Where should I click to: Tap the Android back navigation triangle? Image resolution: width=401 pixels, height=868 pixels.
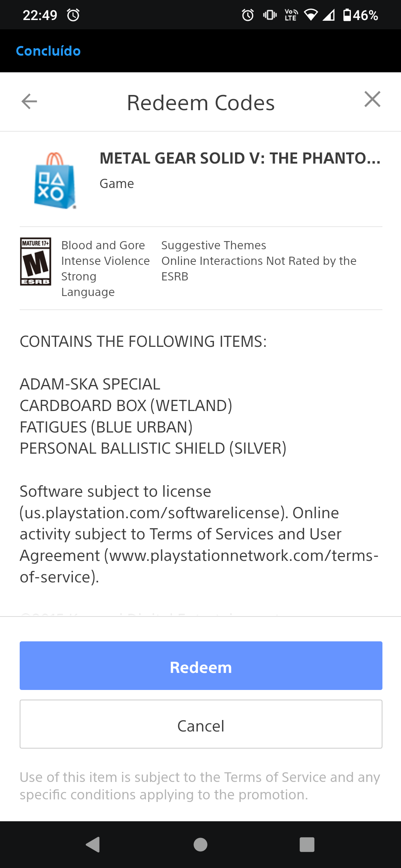(93, 845)
